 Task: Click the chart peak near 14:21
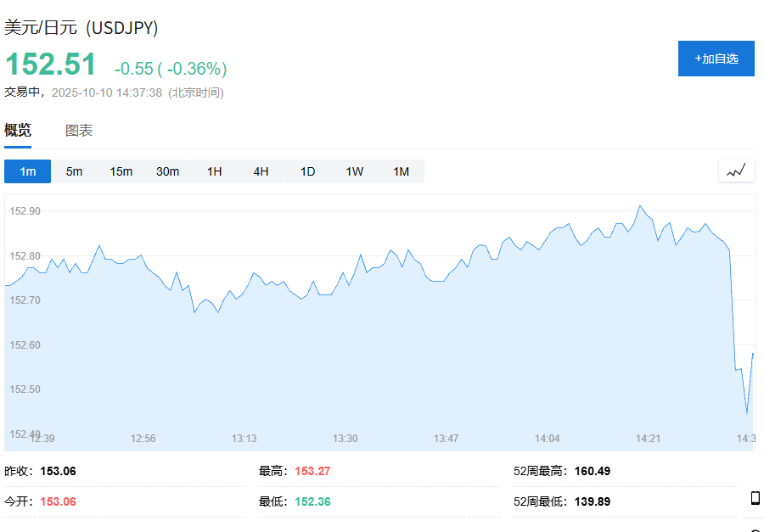click(640, 206)
